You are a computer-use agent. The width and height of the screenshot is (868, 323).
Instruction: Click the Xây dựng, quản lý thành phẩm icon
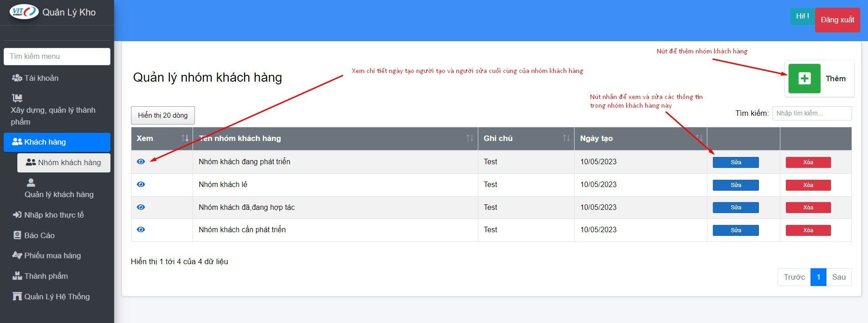tap(17, 98)
